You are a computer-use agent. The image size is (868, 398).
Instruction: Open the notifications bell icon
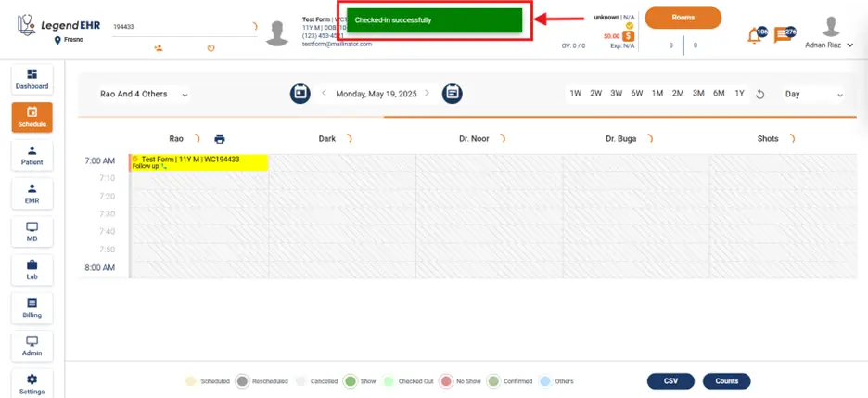756,36
